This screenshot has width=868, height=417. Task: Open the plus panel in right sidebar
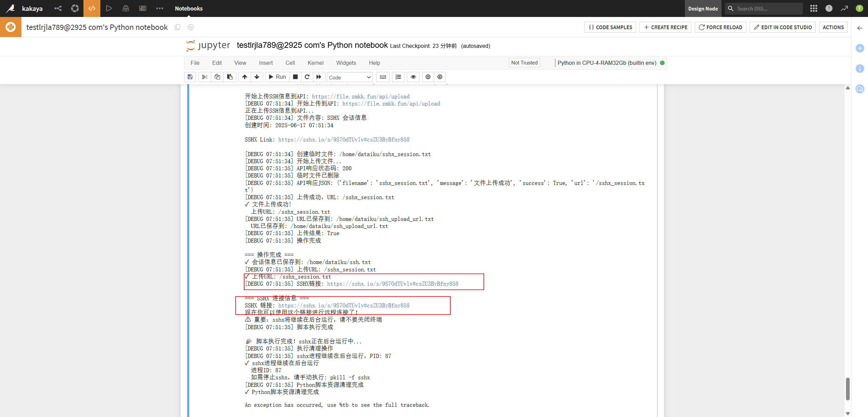pos(860,48)
